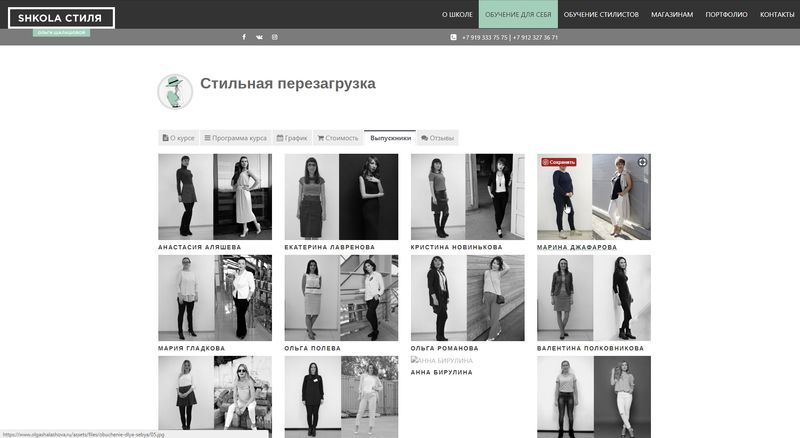Open Мария Гладкова before-after photo
The image size is (800, 438).
(215, 298)
